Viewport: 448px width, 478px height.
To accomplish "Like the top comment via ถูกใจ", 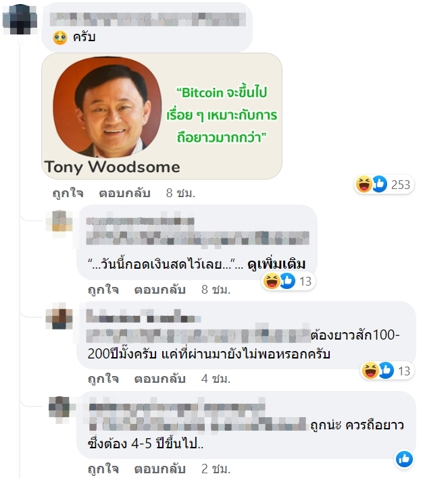I will [x=68, y=193].
